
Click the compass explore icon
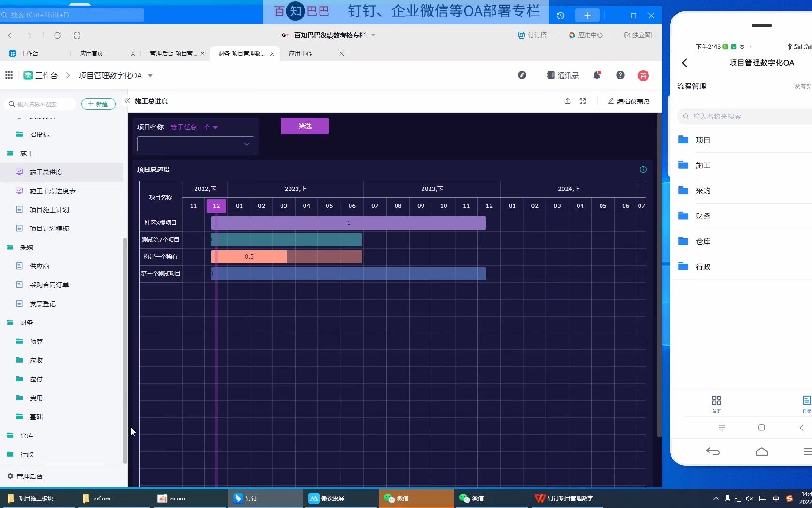tap(522, 75)
